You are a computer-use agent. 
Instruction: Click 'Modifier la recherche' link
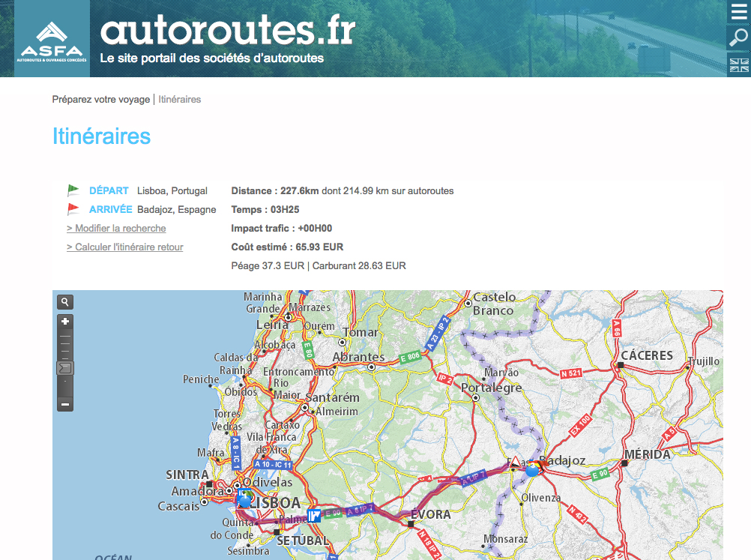(x=116, y=229)
